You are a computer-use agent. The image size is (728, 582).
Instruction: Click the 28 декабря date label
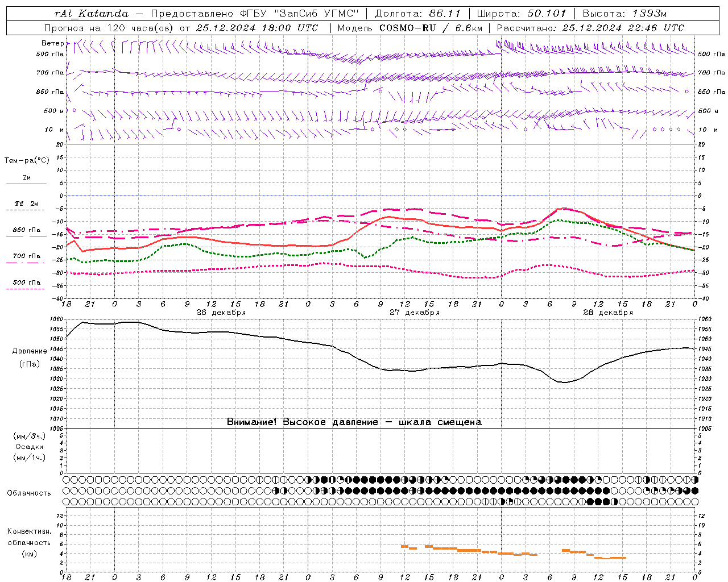[x=608, y=313]
